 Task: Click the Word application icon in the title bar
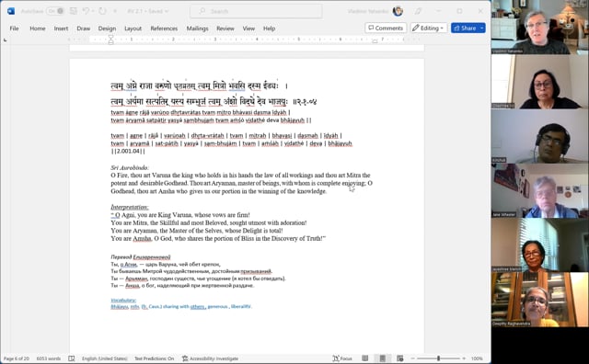point(11,11)
